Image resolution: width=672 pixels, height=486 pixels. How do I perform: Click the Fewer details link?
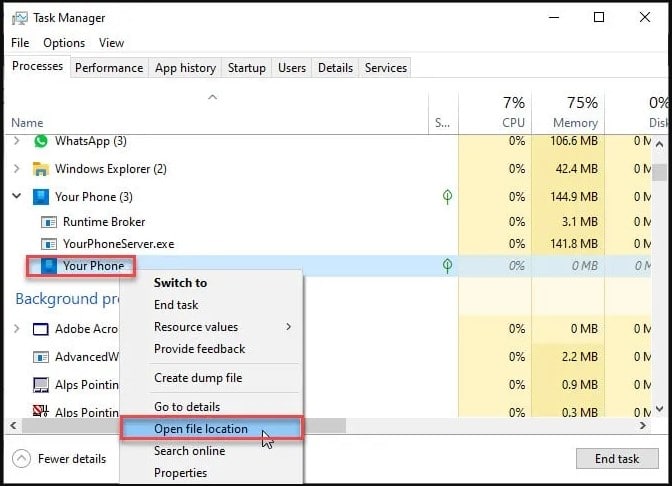[x=72, y=459]
